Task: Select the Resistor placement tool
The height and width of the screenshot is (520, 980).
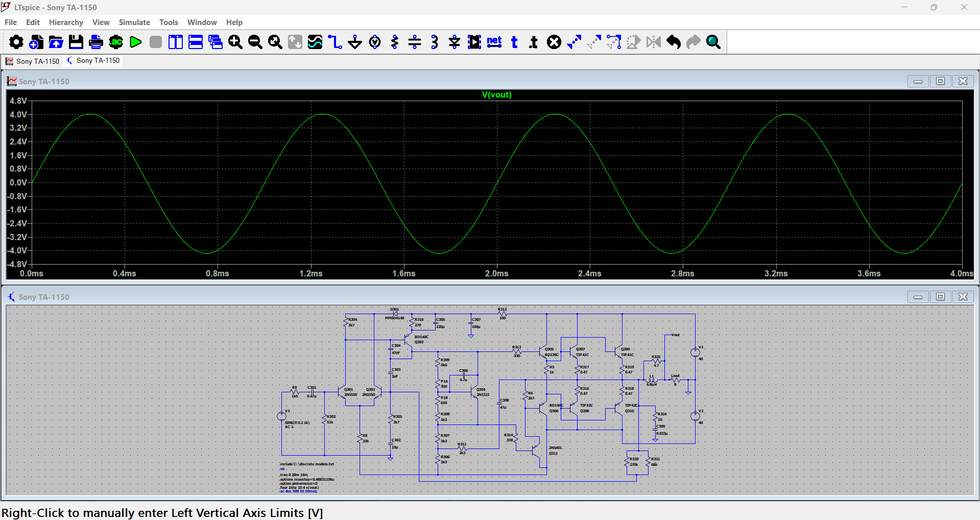Action: coord(395,42)
